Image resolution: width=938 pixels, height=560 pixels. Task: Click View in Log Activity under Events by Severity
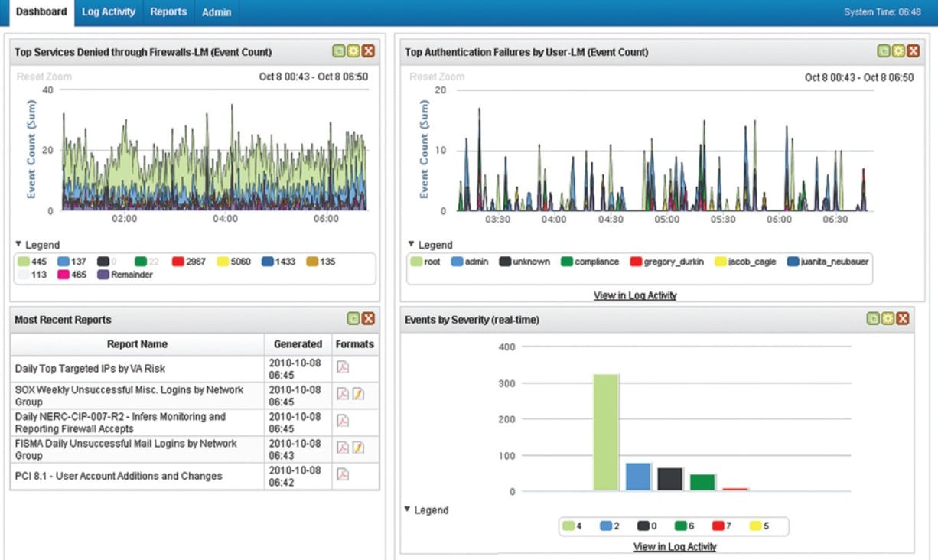point(675,546)
